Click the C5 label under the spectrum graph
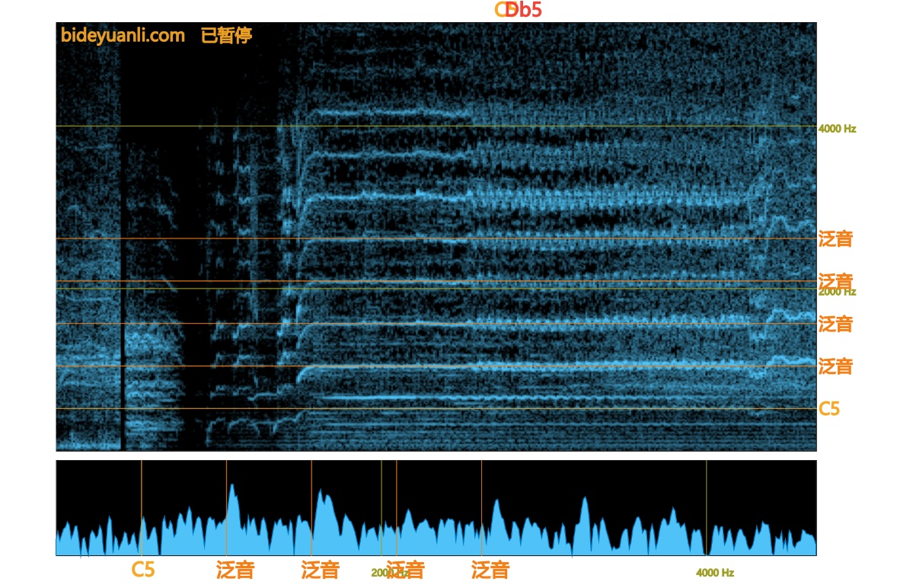 tap(142, 570)
